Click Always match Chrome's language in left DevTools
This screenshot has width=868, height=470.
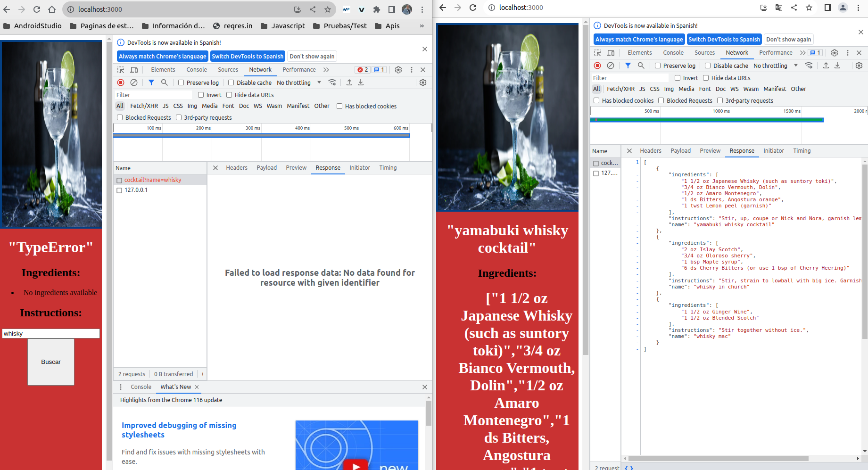click(x=163, y=56)
